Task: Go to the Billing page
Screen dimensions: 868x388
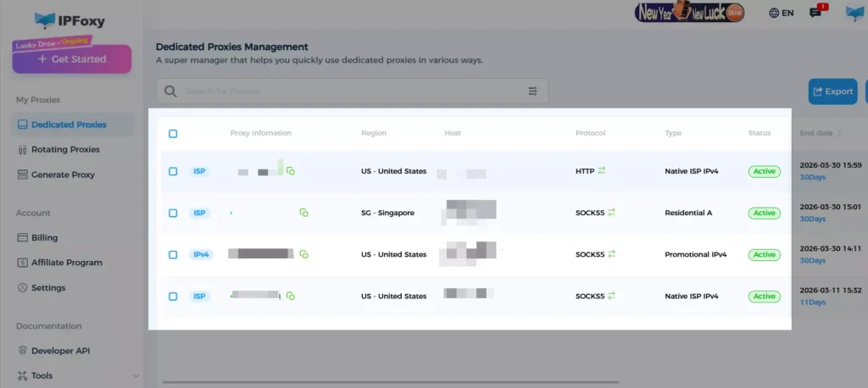Action: 44,238
